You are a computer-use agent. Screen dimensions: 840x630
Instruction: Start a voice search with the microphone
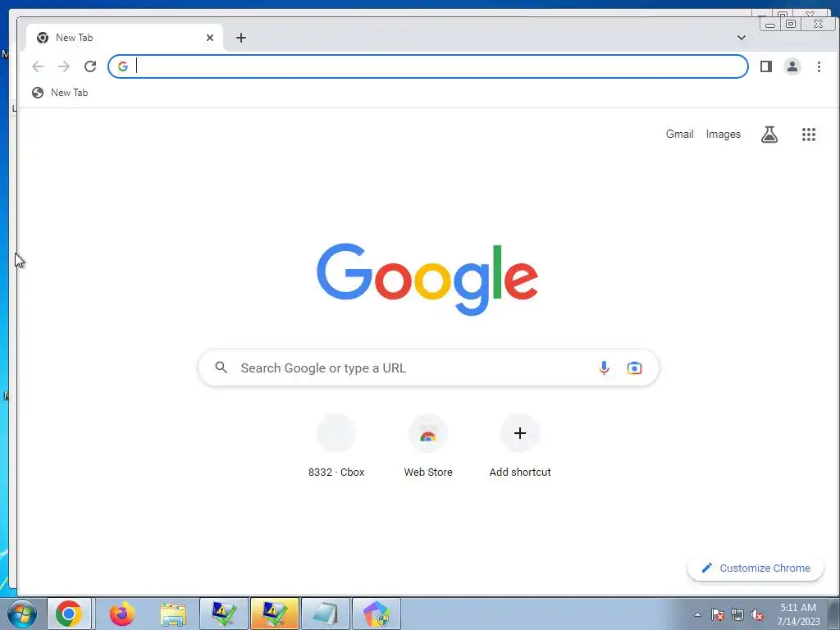(604, 368)
